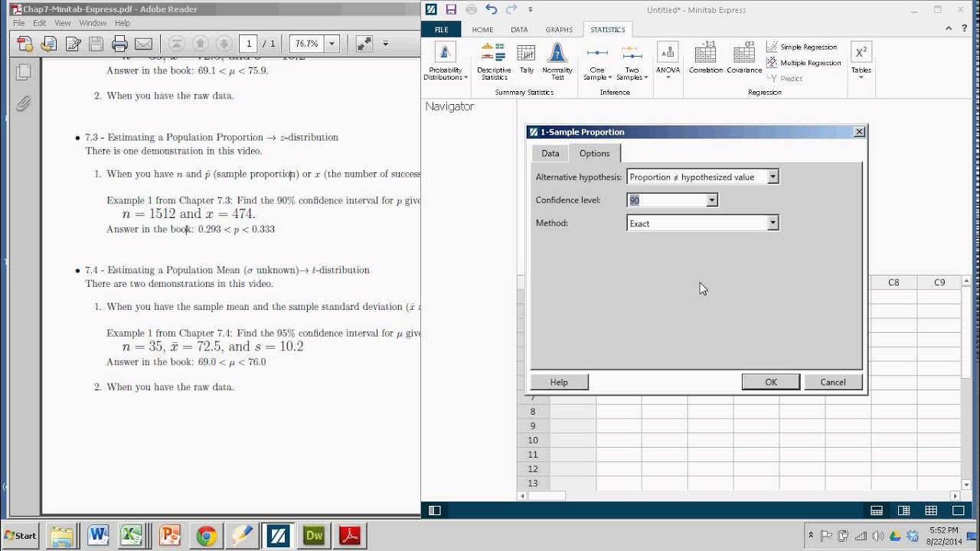Click Adobe Reader print icon
The image size is (980, 551).
[x=119, y=44]
